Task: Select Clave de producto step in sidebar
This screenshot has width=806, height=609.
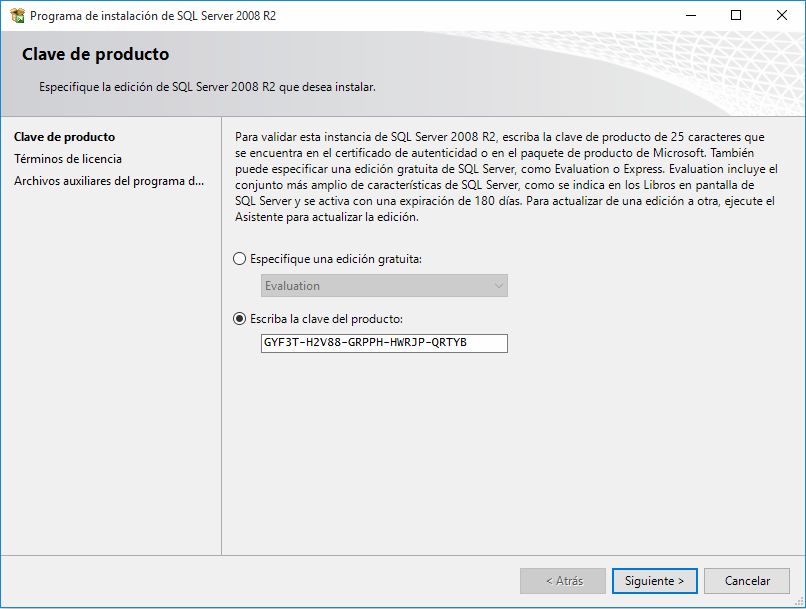Action: pos(65,137)
